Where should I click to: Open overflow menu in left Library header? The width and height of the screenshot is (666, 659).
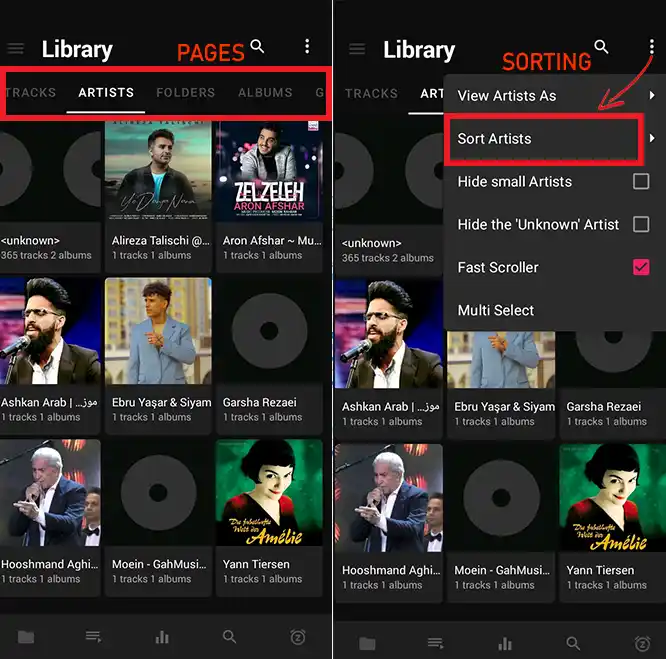pyautogui.click(x=307, y=46)
